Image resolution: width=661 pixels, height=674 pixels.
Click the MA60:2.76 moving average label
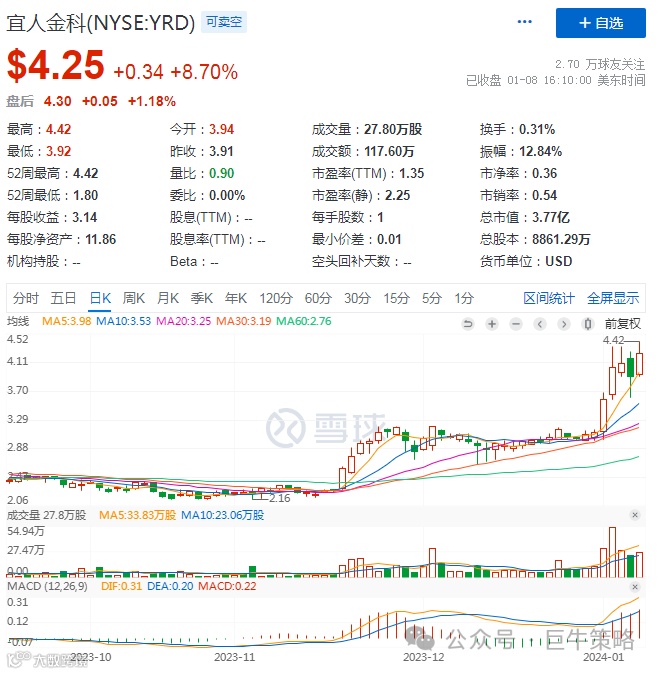(304, 322)
